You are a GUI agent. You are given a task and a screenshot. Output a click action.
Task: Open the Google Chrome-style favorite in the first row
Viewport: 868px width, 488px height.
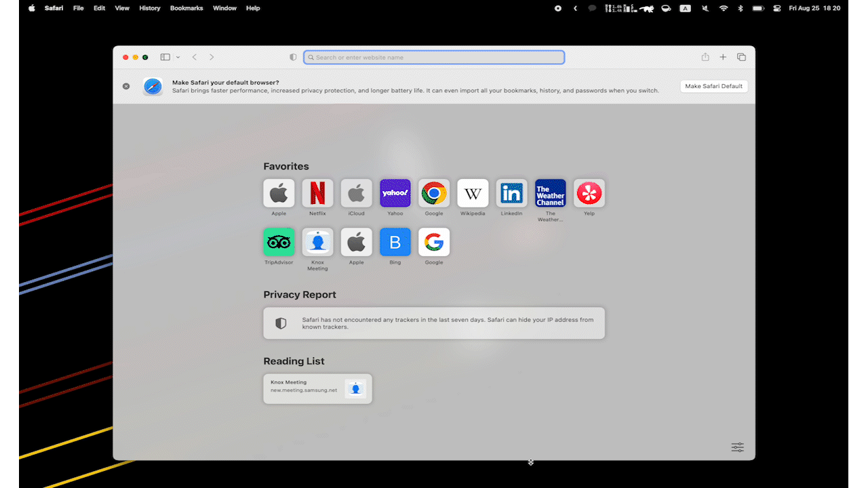tap(434, 193)
